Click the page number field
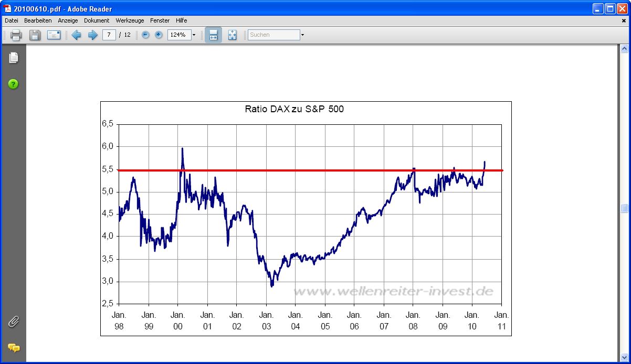The image size is (631, 364). pyautogui.click(x=109, y=35)
